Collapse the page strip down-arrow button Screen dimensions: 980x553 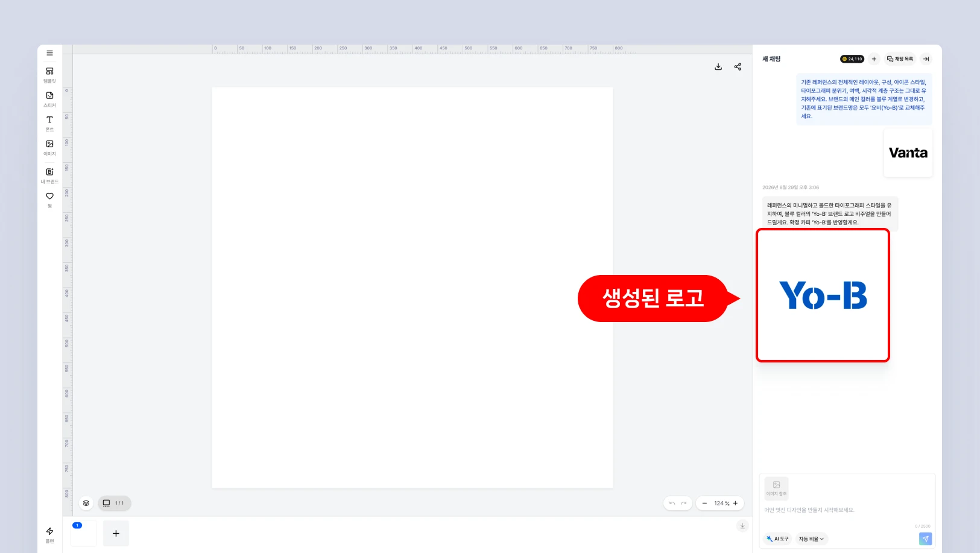(742, 526)
